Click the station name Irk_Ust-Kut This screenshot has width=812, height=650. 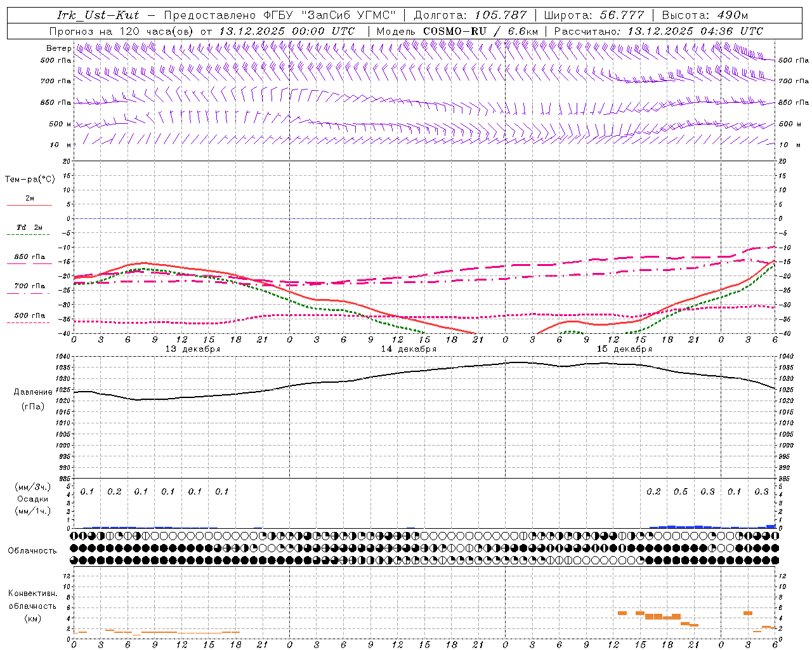click(98, 15)
